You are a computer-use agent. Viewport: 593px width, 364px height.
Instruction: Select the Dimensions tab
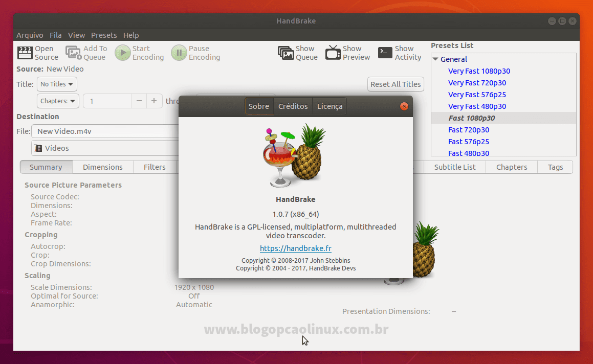coord(103,167)
